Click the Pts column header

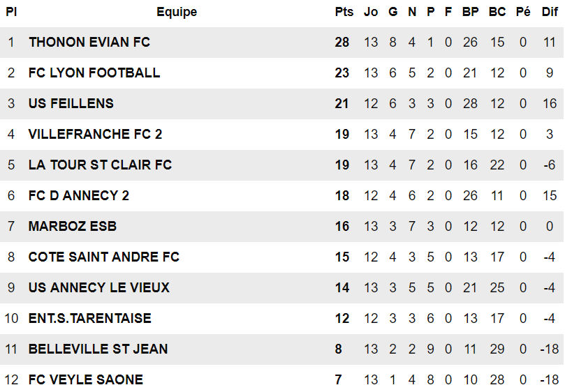344,12
